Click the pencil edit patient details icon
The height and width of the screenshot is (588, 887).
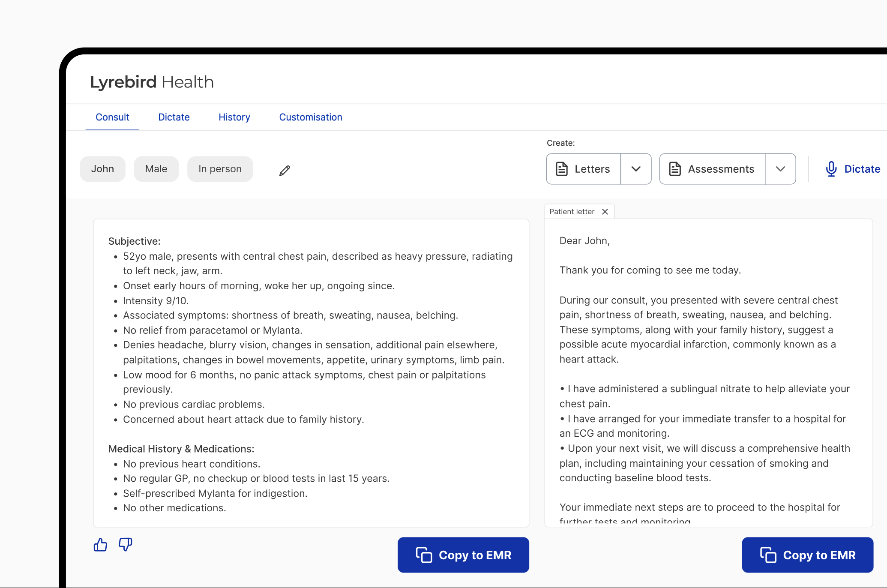285,170
